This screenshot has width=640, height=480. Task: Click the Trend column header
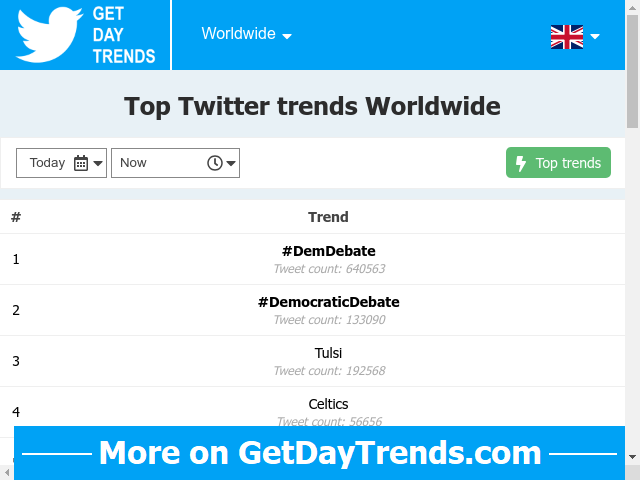click(328, 217)
